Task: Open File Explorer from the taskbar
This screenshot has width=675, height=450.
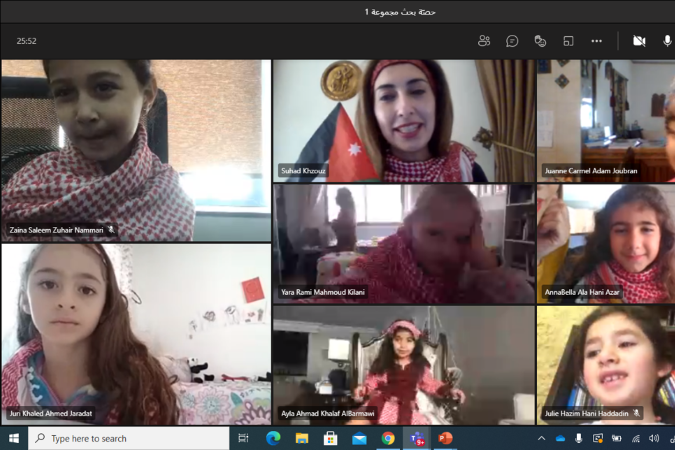Action: coord(301,438)
